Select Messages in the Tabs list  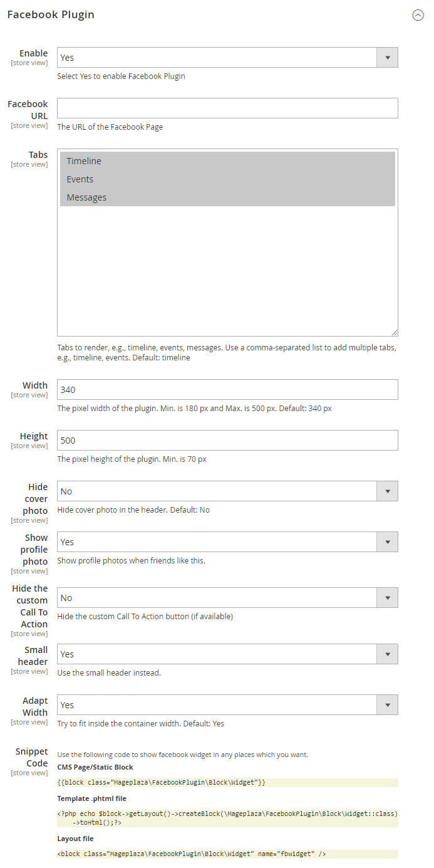pos(227,197)
